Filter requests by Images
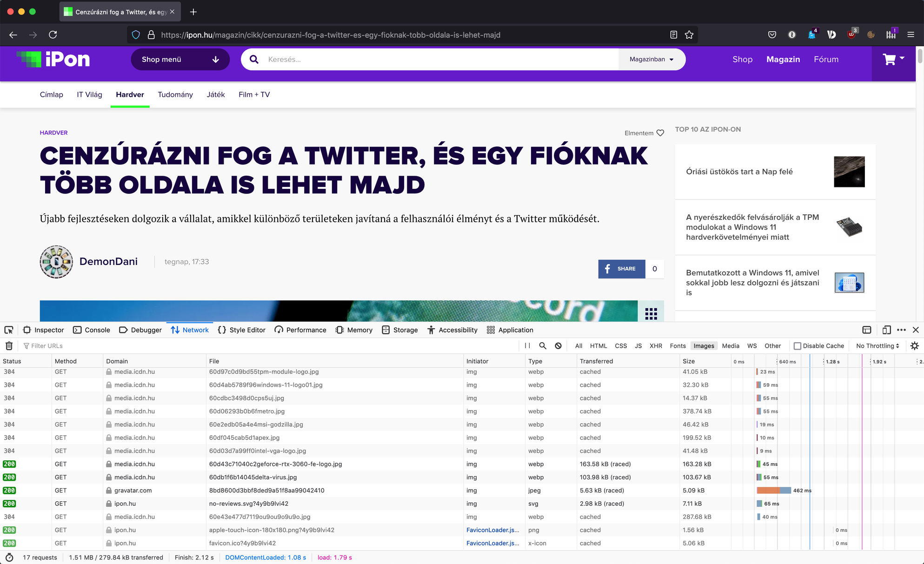The image size is (924, 564). coord(704,346)
